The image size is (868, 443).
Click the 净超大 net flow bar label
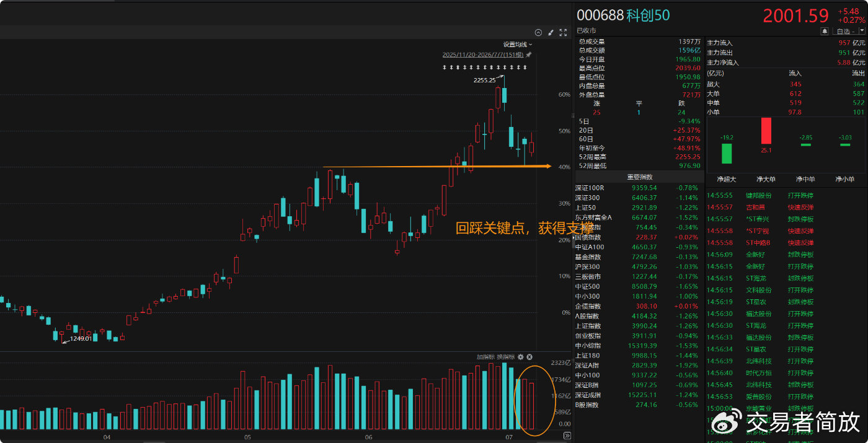726,179
